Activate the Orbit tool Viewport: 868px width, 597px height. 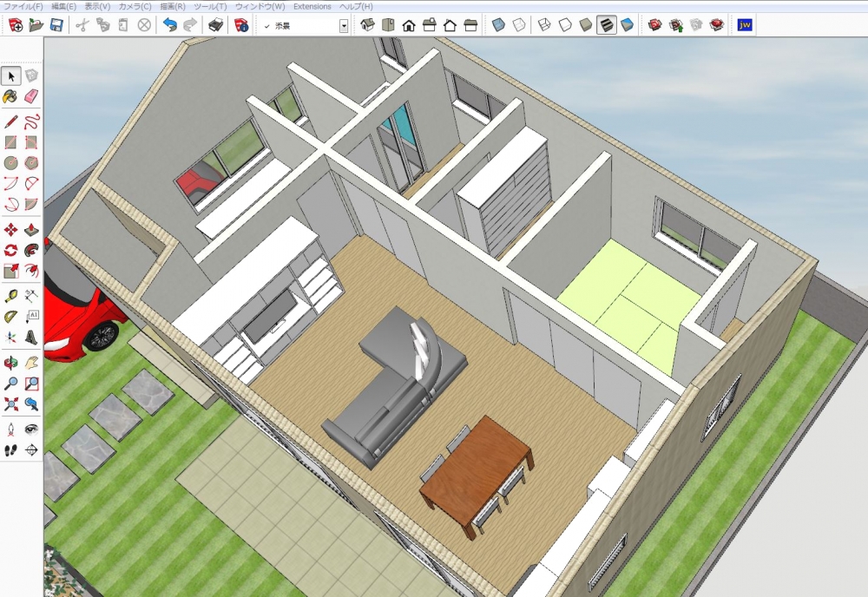(x=11, y=363)
